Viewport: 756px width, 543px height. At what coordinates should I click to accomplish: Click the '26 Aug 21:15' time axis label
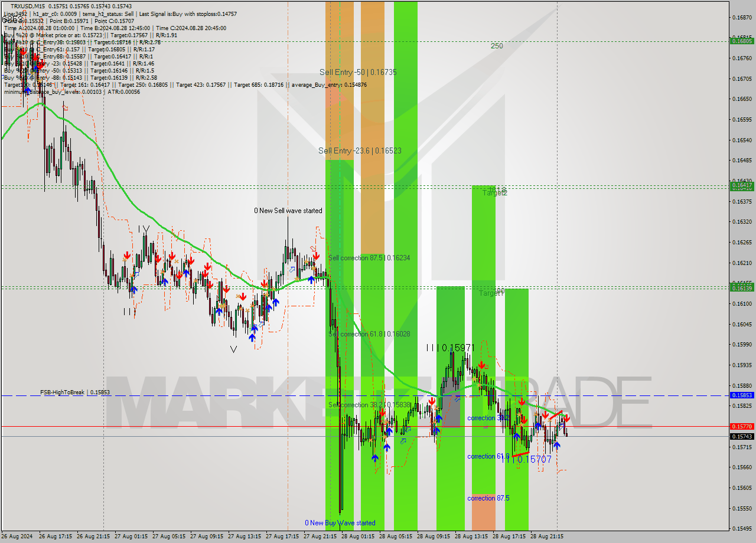tap(94, 537)
